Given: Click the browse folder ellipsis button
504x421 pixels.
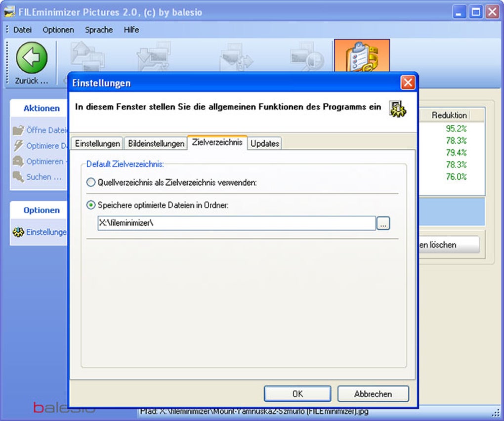Looking at the screenshot, I should [x=383, y=223].
